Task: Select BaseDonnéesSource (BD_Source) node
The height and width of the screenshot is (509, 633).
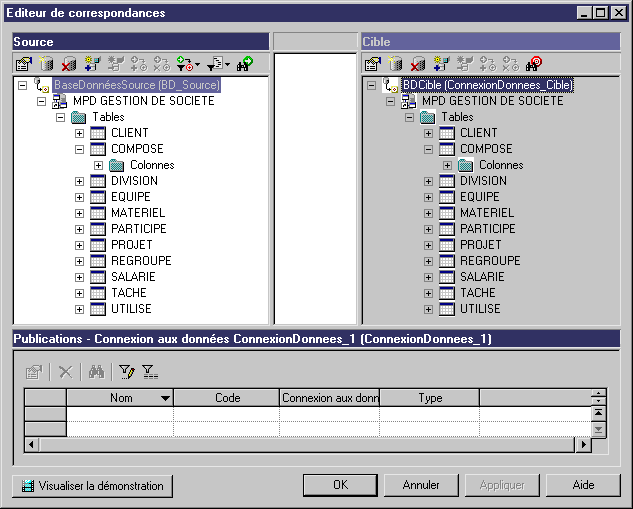Action: tap(137, 85)
